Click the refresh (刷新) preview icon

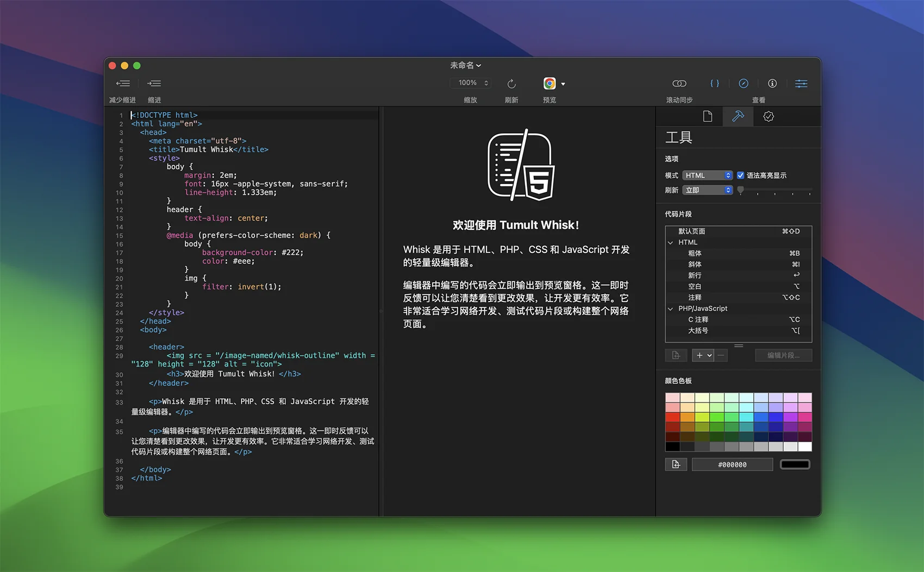tap(511, 84)
